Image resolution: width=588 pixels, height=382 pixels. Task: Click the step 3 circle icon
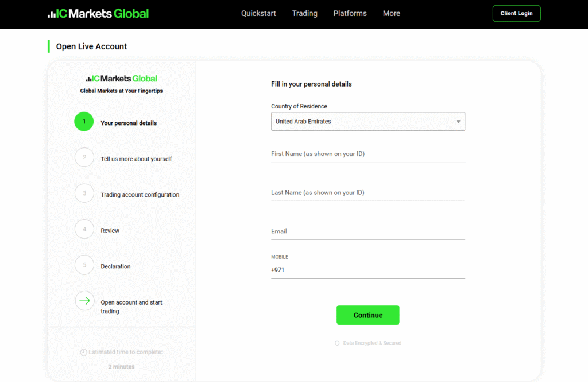(84, 193)
